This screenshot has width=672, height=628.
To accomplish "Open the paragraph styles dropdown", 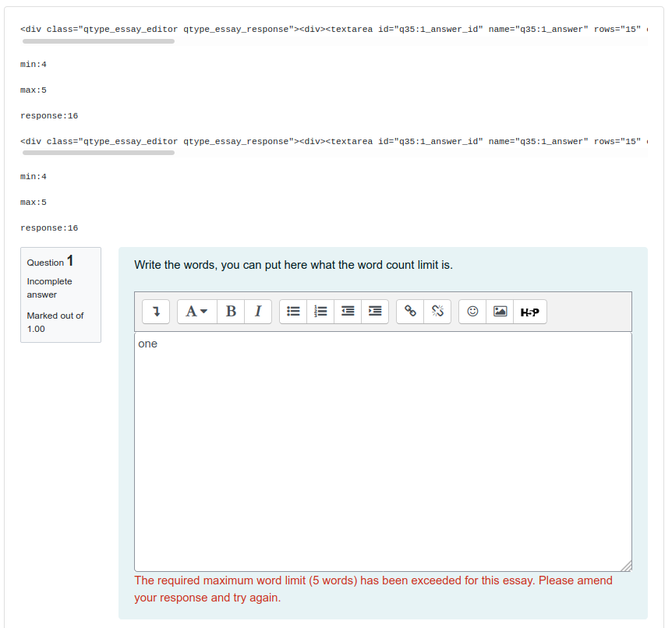I will (x=196, y=312).
